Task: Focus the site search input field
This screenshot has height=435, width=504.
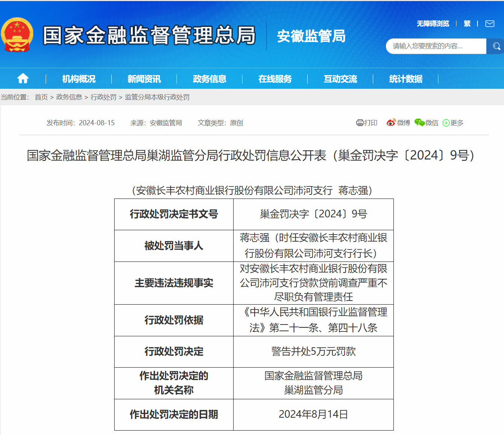Action: pyautogui.click(x=436, y=46)
